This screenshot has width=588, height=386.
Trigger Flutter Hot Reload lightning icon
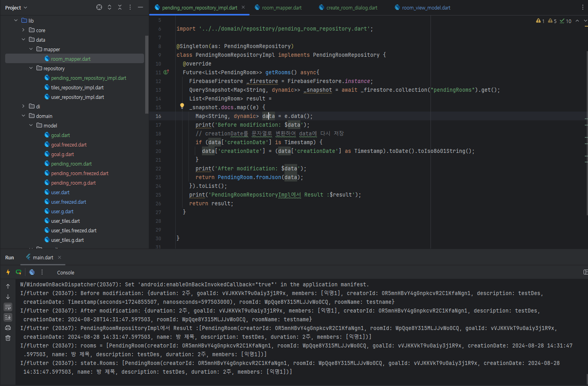8,272
